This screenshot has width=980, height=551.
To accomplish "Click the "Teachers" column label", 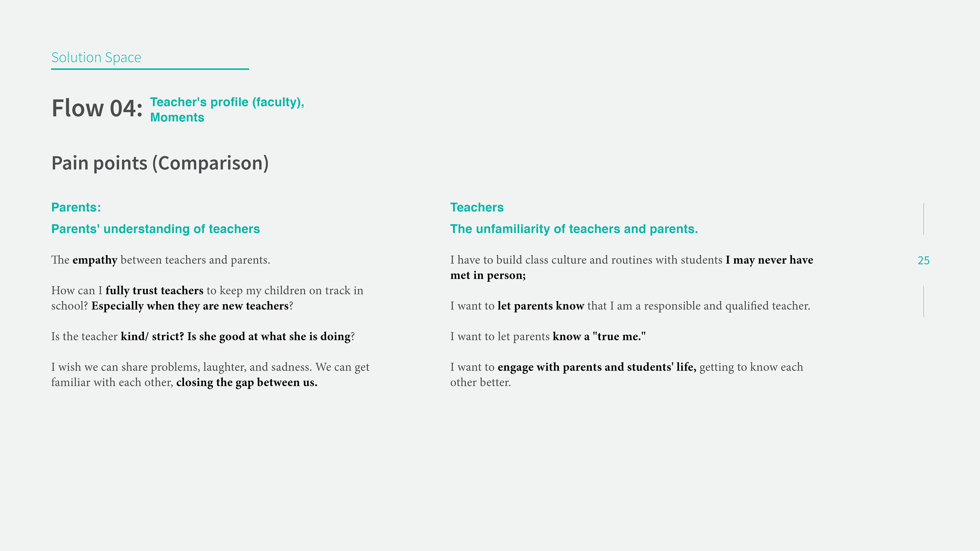I will tap(477, 207).
